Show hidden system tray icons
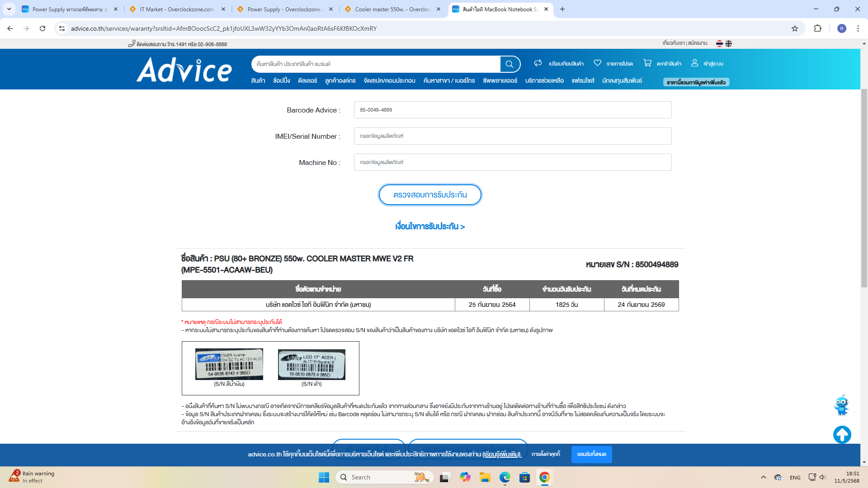The height and width of the screenshot is (488, 868). (764, 477)
